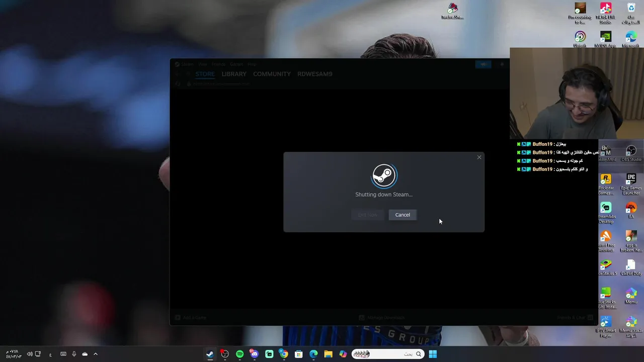
Task: Select the Ubisoft desktop shortcut
Action: point(580,40)
